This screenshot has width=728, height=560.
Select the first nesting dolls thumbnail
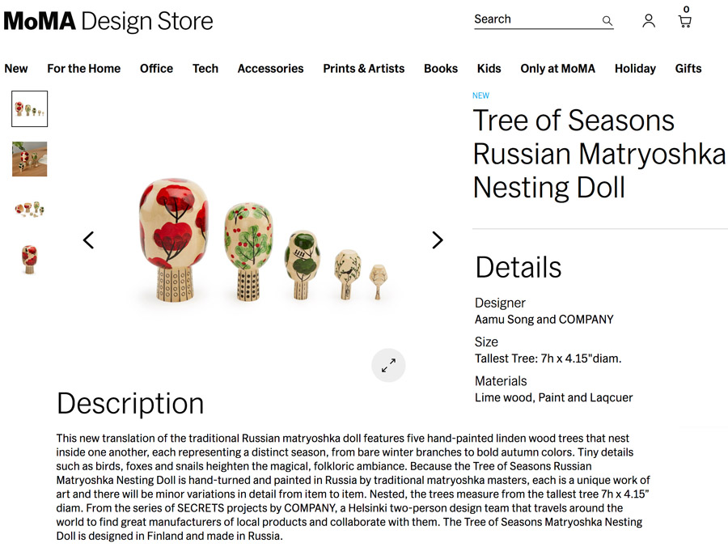pos(30,108)
